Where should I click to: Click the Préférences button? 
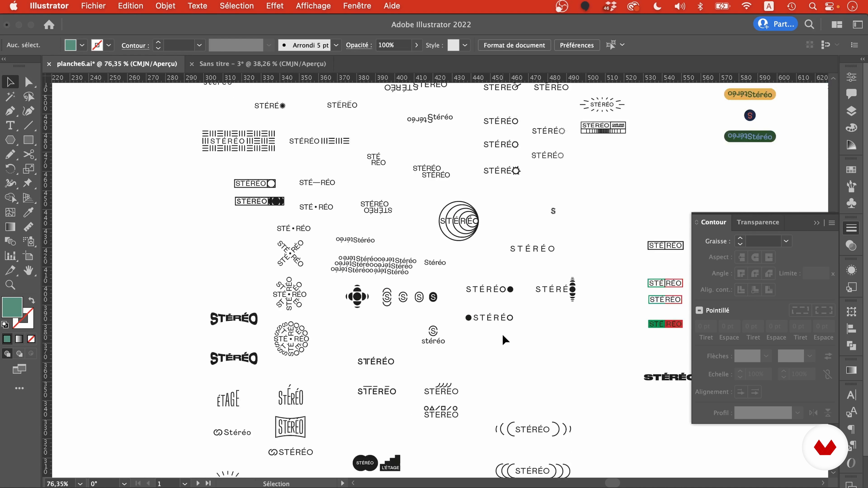(577, 45)
